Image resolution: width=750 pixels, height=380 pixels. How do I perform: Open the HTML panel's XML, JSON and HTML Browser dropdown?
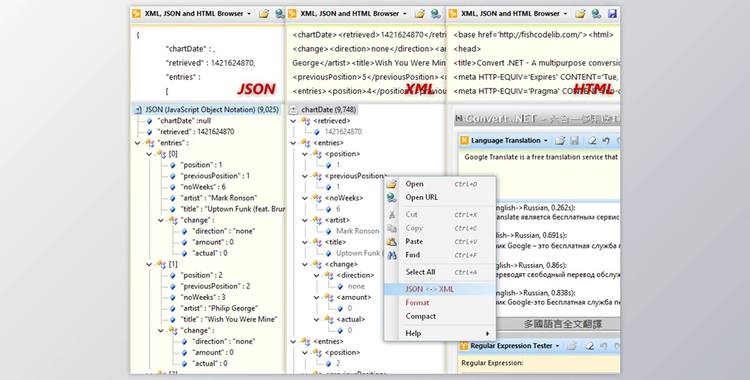(565, 14)
